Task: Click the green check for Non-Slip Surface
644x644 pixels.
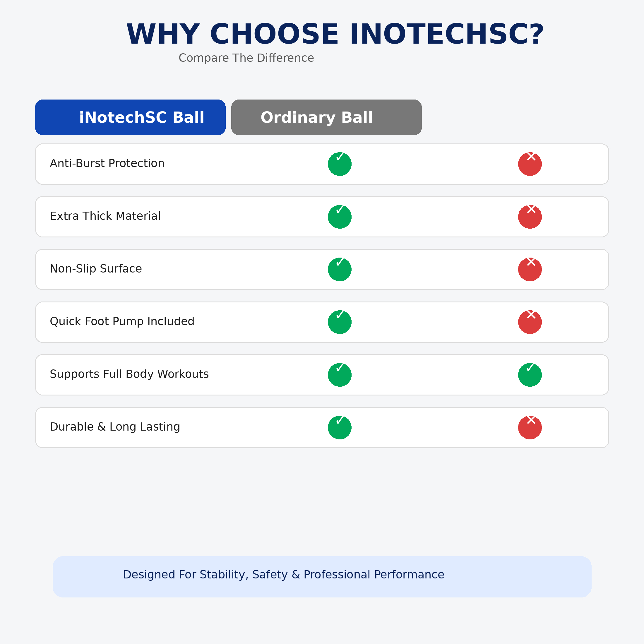Action: (340, 269)
